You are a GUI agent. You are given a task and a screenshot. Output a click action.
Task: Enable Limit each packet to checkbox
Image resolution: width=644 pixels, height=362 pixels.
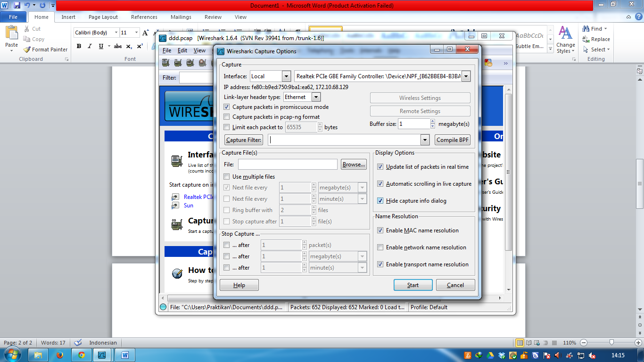(x=227, y=127)
